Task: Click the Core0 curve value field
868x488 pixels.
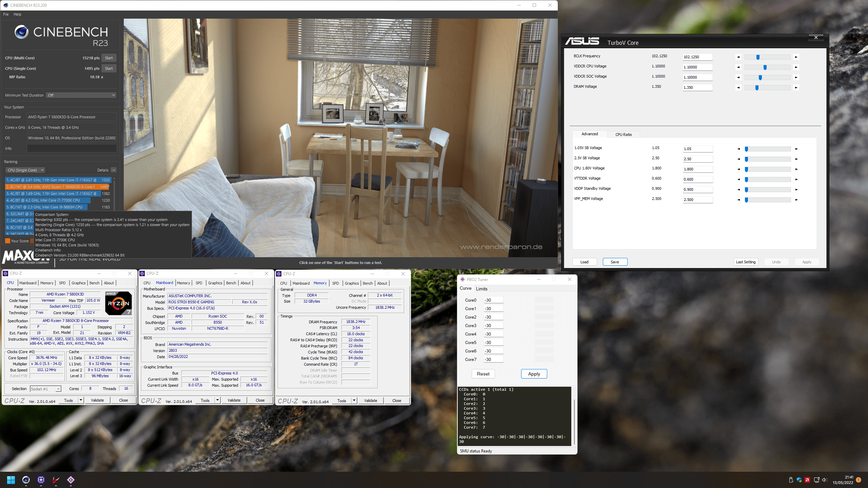Action: [x=493, y=300]
